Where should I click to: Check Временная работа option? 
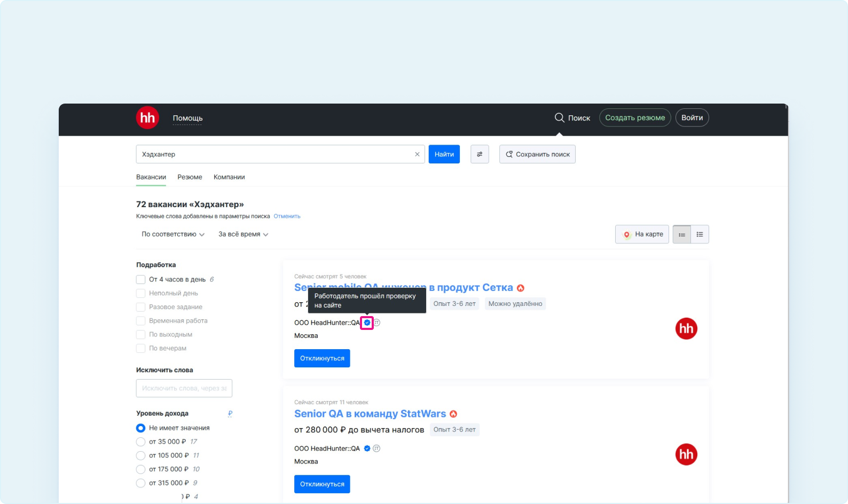pos(141,321)
